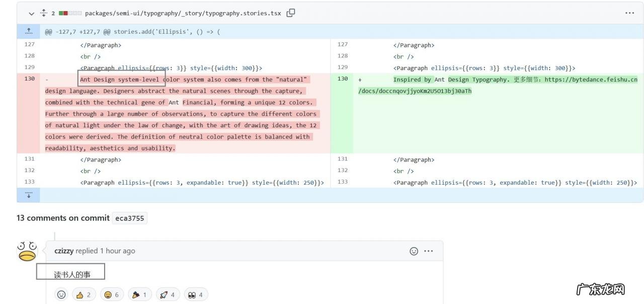Image resolution: width=644 pixels, height=304 pixels.
Task: Click the '1 hour ago' comment timestamp
Action: 117,251
